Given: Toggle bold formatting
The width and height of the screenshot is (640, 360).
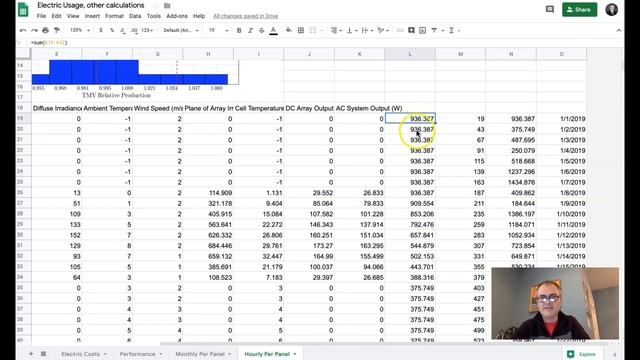Looking at the screenshot, I should (x=239, y=30).
